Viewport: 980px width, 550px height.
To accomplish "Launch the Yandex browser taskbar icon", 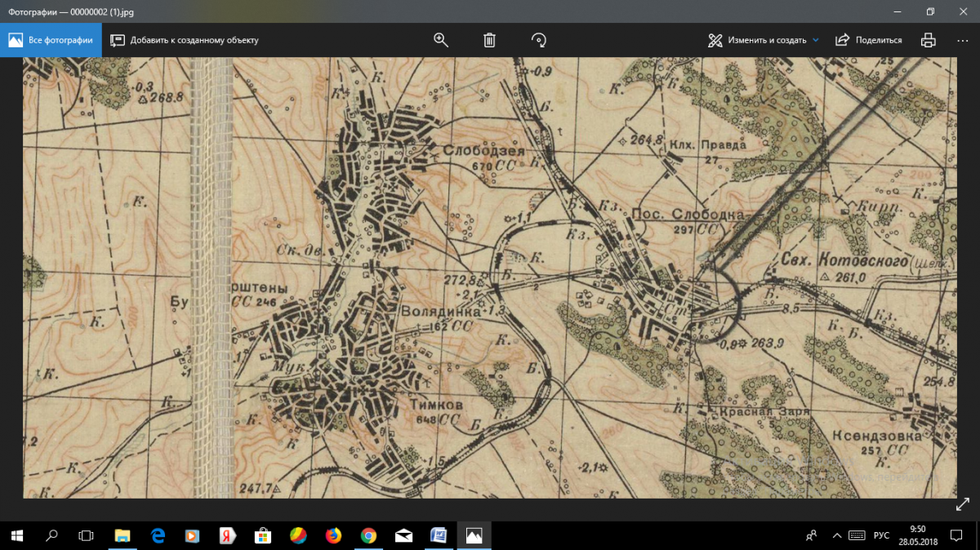I will click(228, 535).
